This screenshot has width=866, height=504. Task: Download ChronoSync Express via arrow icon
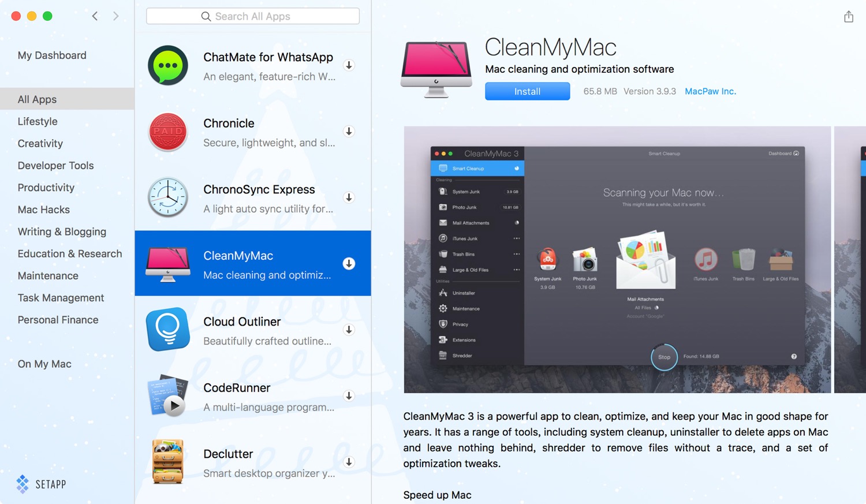tap(349, 197)
